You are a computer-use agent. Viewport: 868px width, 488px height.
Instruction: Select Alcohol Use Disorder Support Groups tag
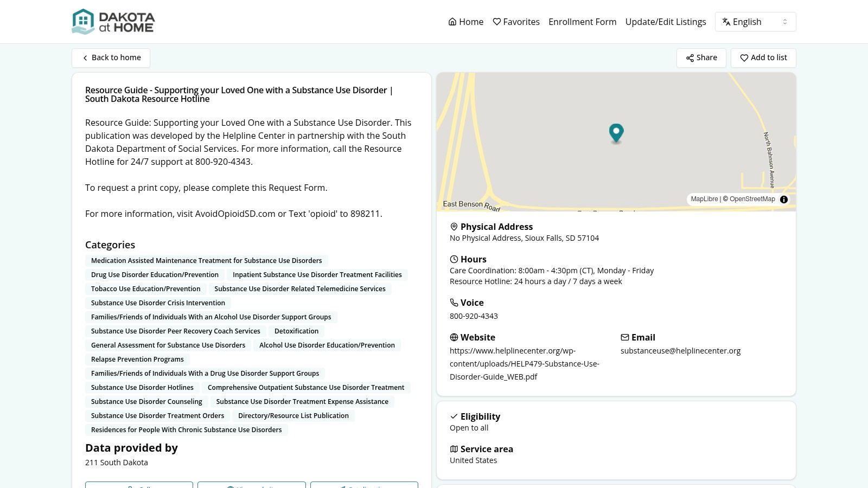211,317
